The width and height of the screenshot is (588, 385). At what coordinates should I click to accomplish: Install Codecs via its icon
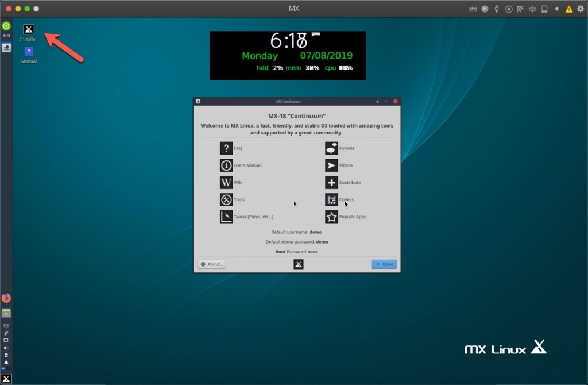click(332, 199)
